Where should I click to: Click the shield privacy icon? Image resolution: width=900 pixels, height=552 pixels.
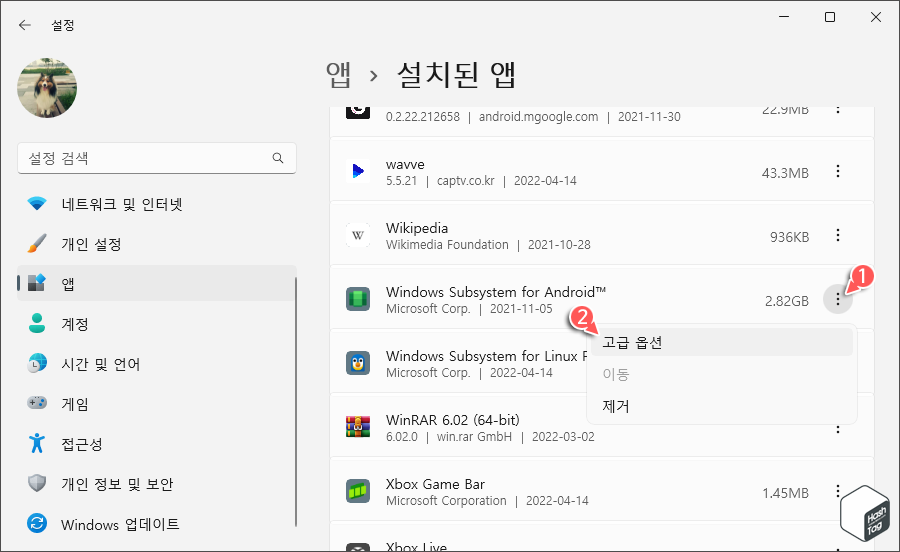(x=37, y=483)
